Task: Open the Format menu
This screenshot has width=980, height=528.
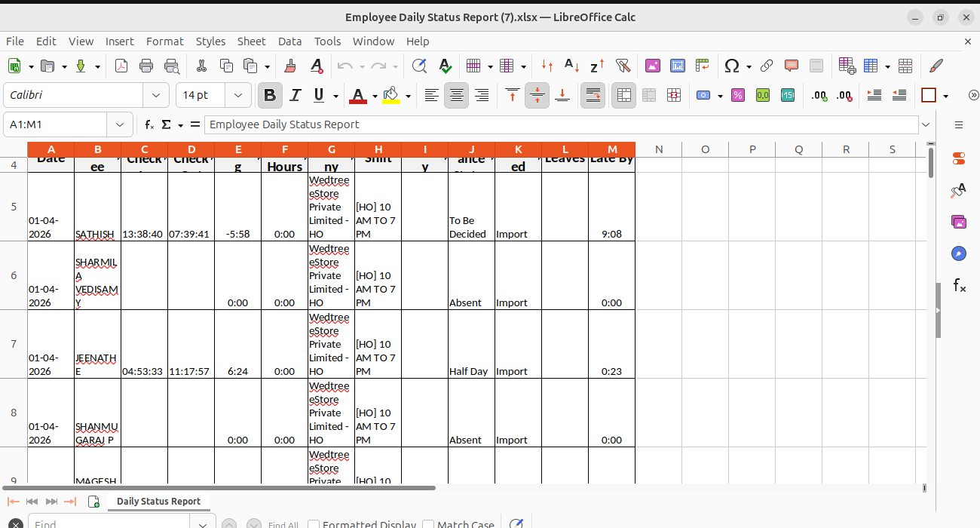Action: coord(165,41)
